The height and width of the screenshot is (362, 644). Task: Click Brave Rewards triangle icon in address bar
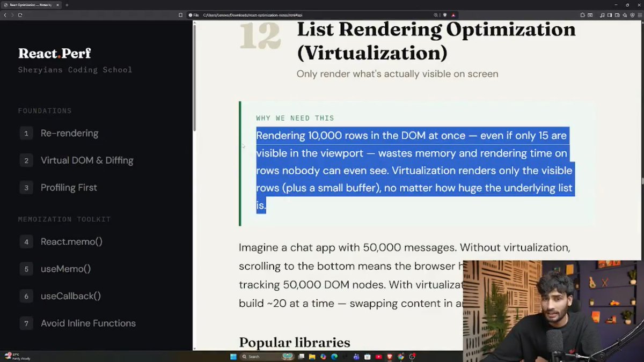click(453, 15)
